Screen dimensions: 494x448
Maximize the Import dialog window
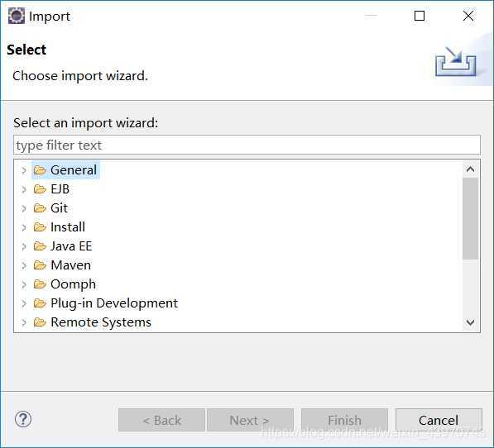pyautogui.click(x=420, y=16)
